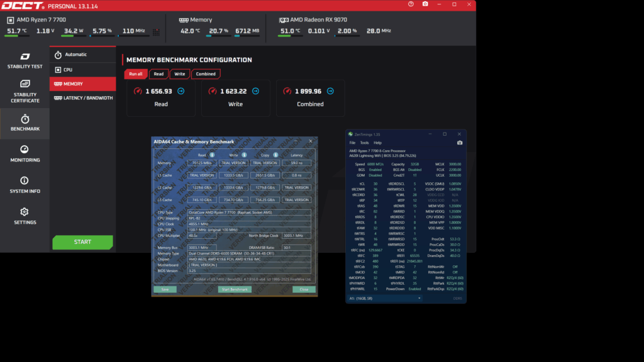Select Latency / Bandwidth benchmark type
Screen dimensions: 644x362
82,98
